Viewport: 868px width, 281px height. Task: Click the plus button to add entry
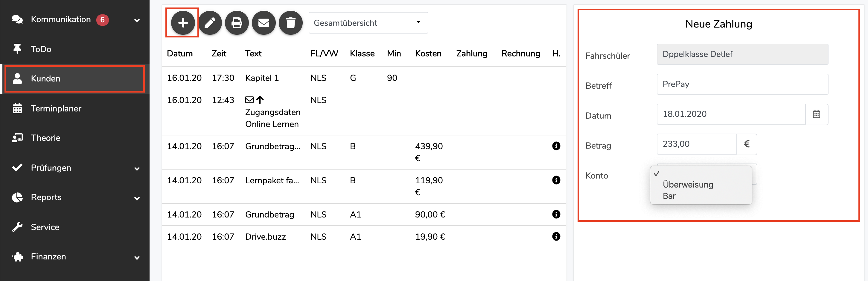point(183,23)
